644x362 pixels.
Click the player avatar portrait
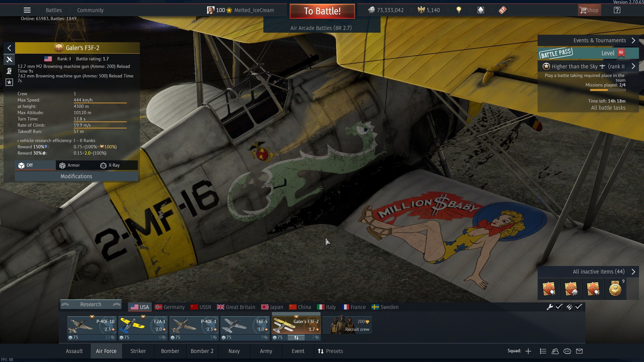(x=211, y=10)
